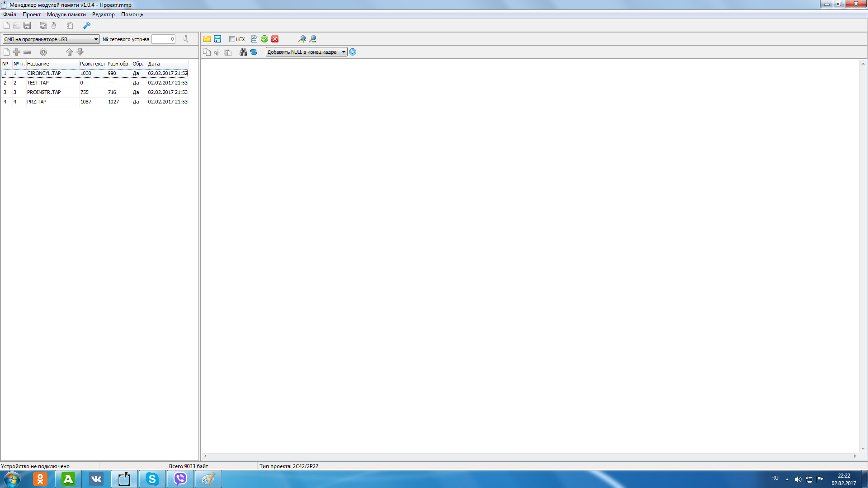Click the vertical scrollbar up arrow of the editor

pos(863,64)
